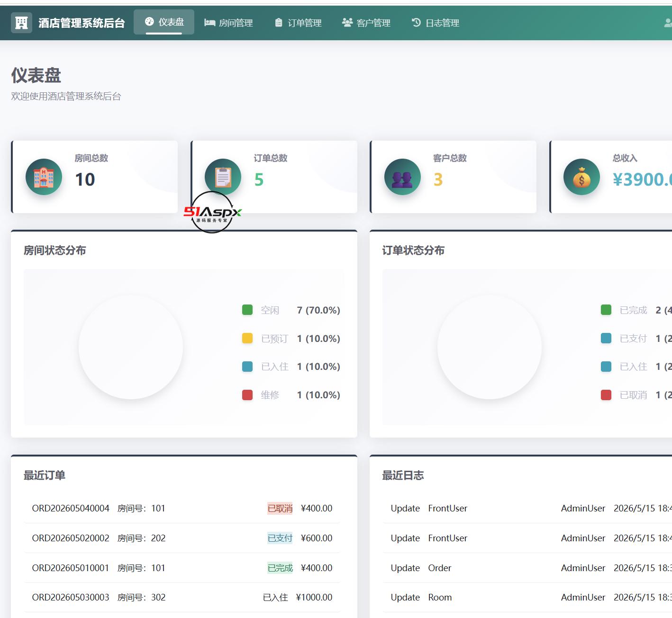Click the red 已取消 legend swatch

[x=606, y=395]
